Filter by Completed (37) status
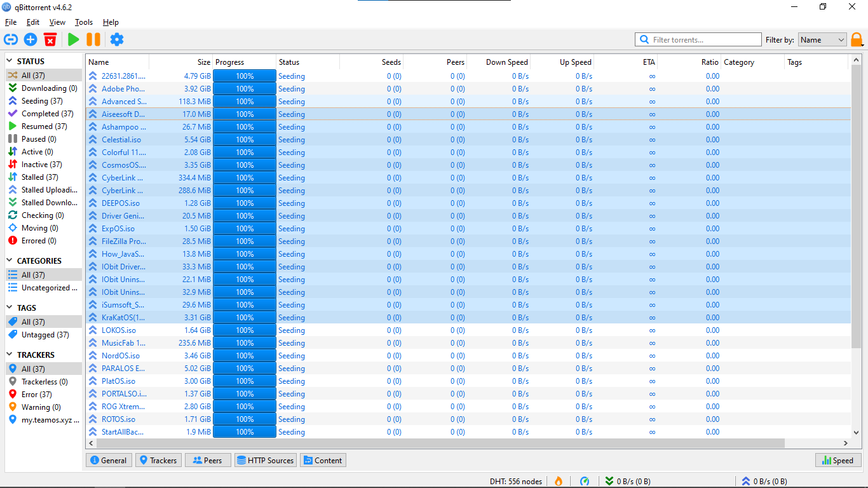Image resolution: width=868 pixels, height=488 pixels. (43, 114)
